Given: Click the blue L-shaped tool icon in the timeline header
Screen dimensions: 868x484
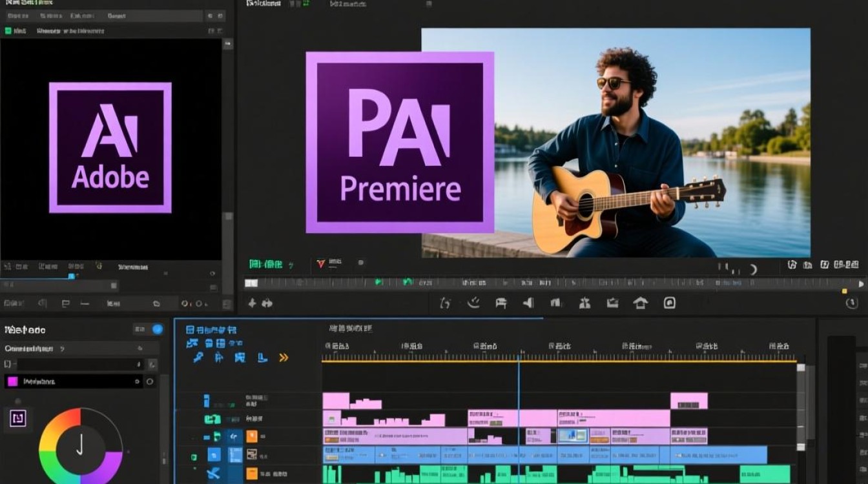Looking at the screenshot, I should point(262,358).
